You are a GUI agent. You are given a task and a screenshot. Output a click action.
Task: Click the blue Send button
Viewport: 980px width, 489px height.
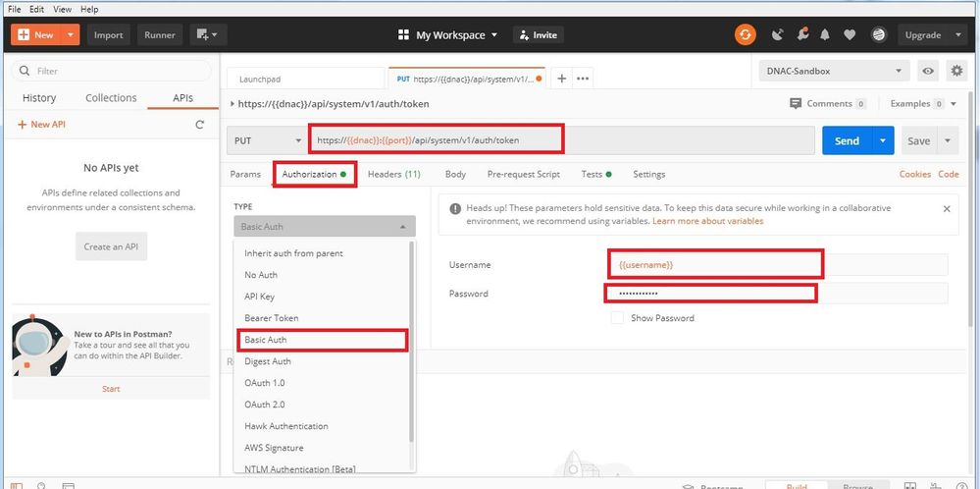pos(847,140)
